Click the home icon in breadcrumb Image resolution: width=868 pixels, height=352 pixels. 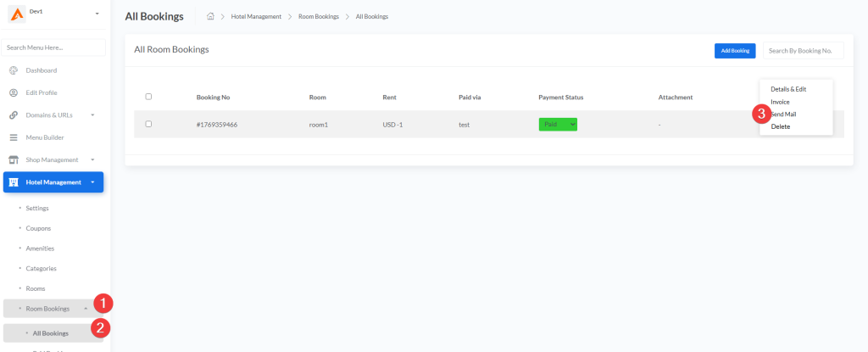coord(210,16)
